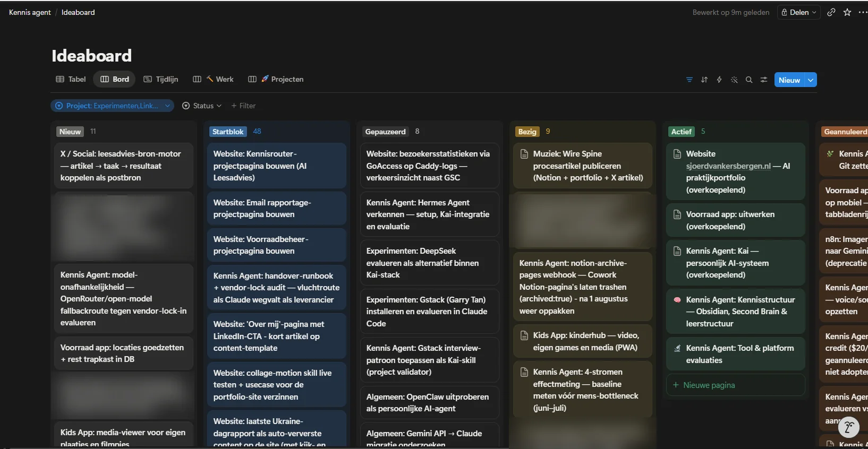868x449 pixels.
Task: Select the blue Startblok status label
Action: click(228, 132)
